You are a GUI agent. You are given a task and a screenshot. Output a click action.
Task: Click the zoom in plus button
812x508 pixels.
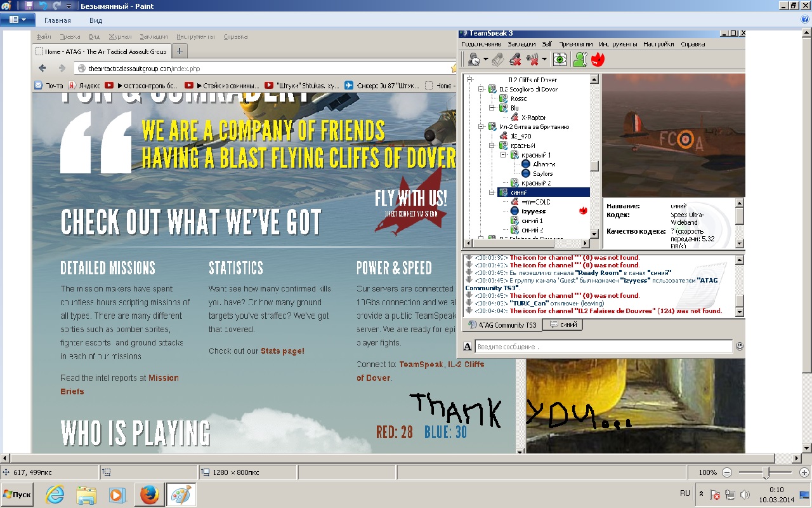click(804, 472)
